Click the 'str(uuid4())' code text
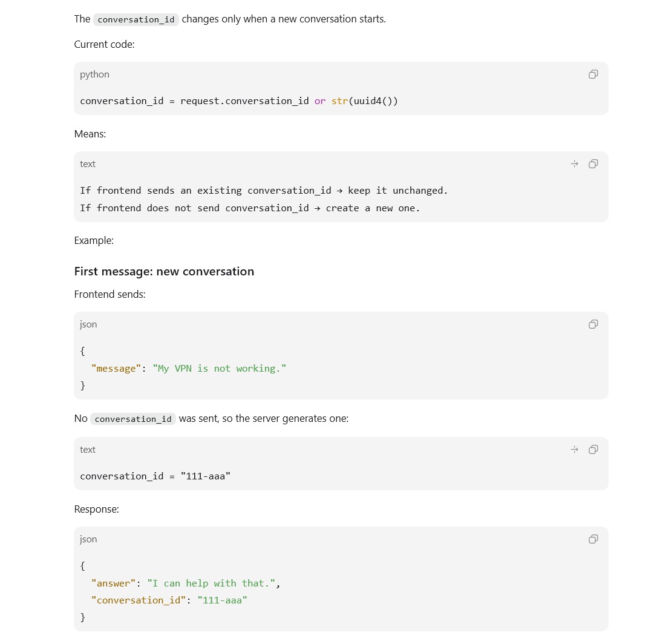This screenshot has height=644, width=657. (365, 101)
